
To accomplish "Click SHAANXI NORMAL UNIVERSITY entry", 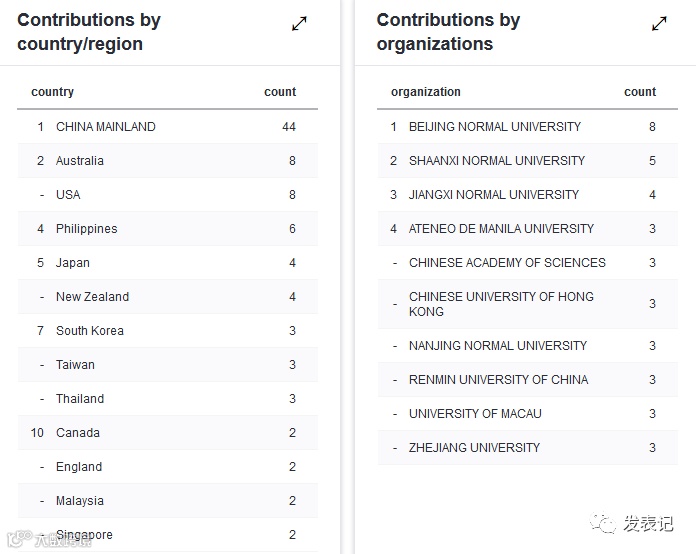I will click(497, 161).
